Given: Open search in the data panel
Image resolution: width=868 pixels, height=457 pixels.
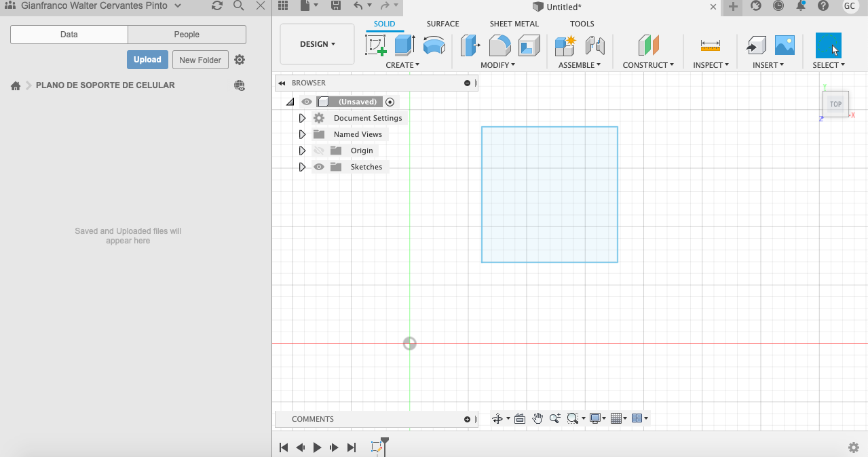Looking at the screenshot, I should 238,5.
